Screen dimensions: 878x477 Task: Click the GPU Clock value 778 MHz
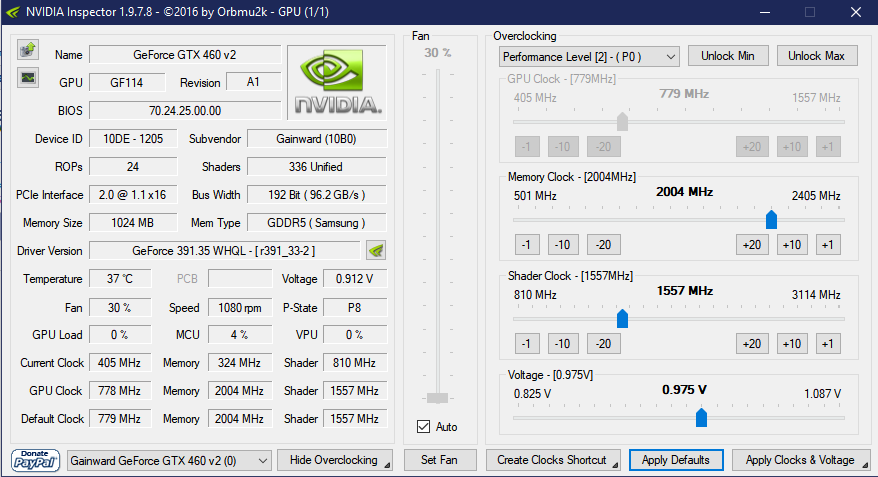pyautogui.click(x=120, y=391)
